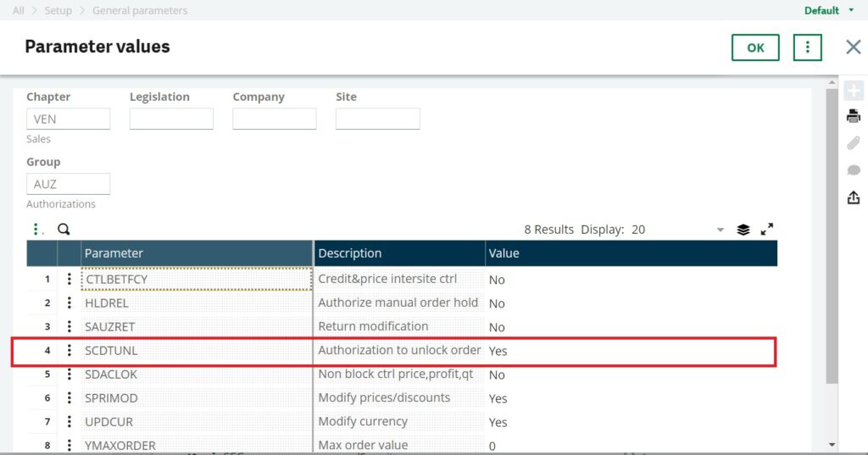The width and height of the screenshot is (868, 455).
Task: Click the Value column header
Action: [x=631, y=253]
